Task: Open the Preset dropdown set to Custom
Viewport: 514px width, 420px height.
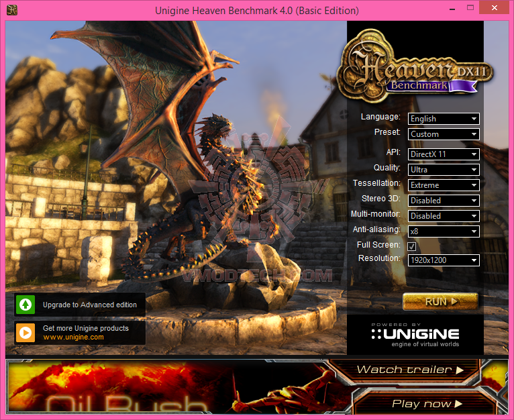Action: click(444, 134)
